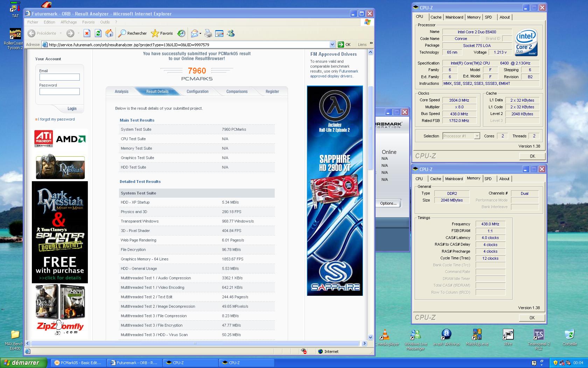The image size is (588, 368).
Task: Open the Analysis tab
Action: coord(121,91)
